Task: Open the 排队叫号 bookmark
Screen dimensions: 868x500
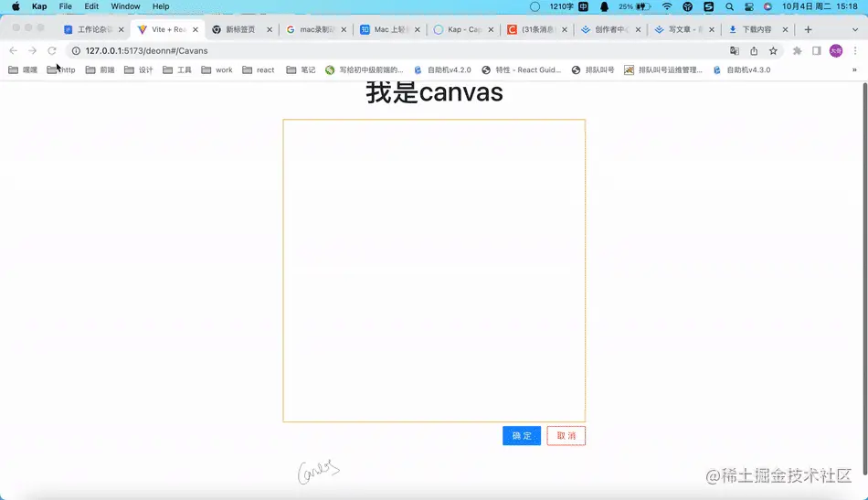Action: [593, 69]
